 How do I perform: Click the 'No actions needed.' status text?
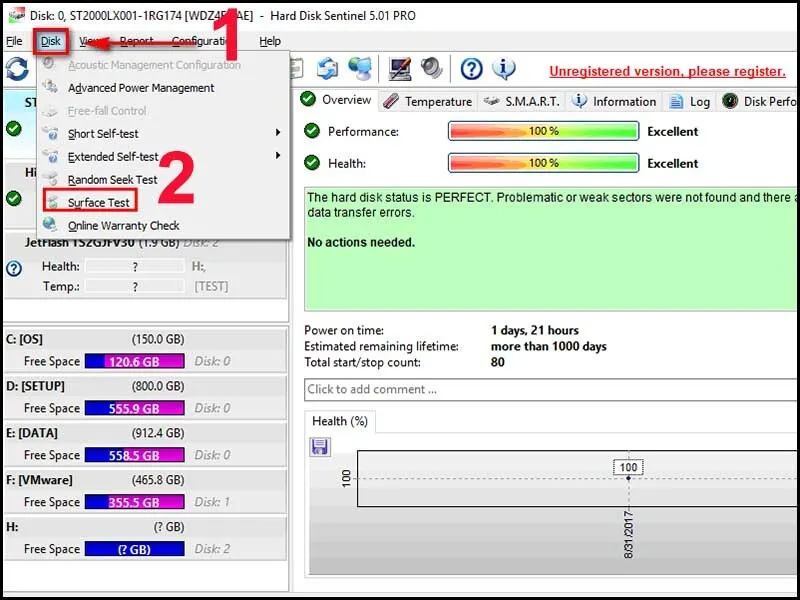[x=361, y=242]
